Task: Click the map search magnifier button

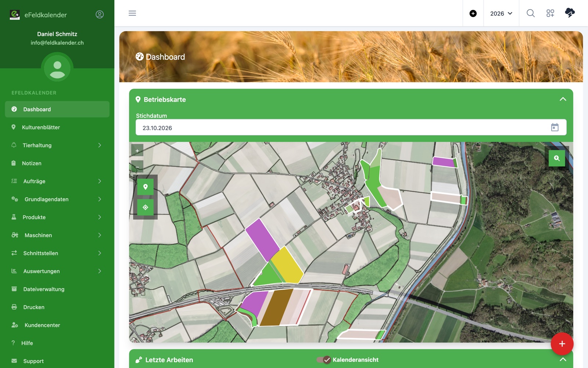Action: 557,158
